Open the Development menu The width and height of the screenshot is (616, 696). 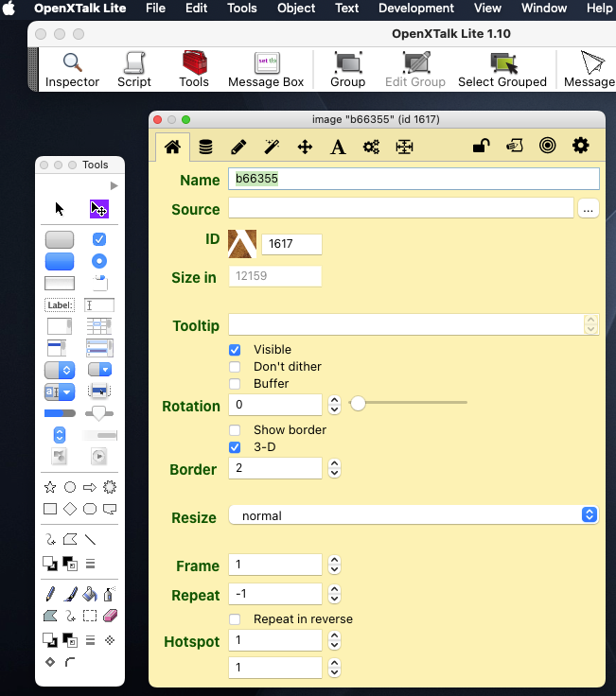pos(416,8)
